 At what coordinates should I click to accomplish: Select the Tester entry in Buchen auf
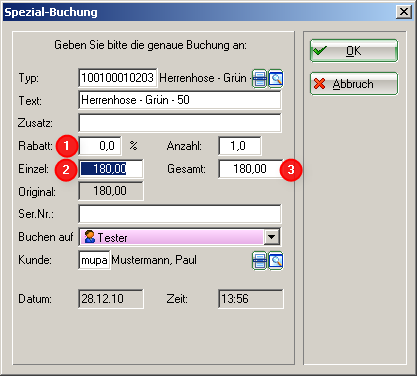[x=172, y=237]
